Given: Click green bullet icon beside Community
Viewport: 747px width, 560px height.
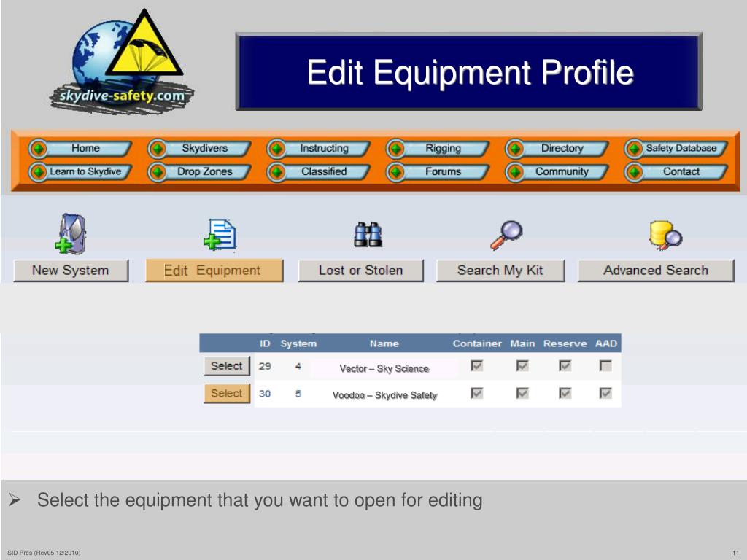Looking at the screenshot, I should pyautogui.click(x=515, y=172).
